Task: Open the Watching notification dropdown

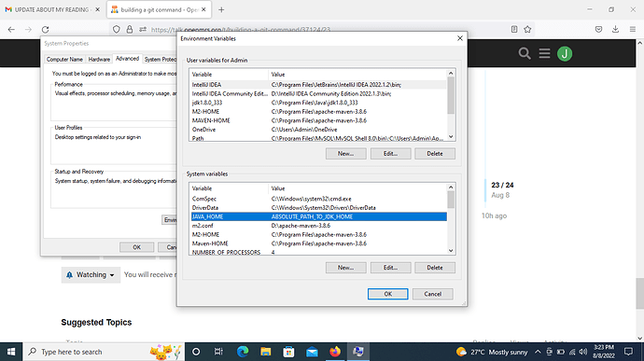Action: [x=91, y=275]
